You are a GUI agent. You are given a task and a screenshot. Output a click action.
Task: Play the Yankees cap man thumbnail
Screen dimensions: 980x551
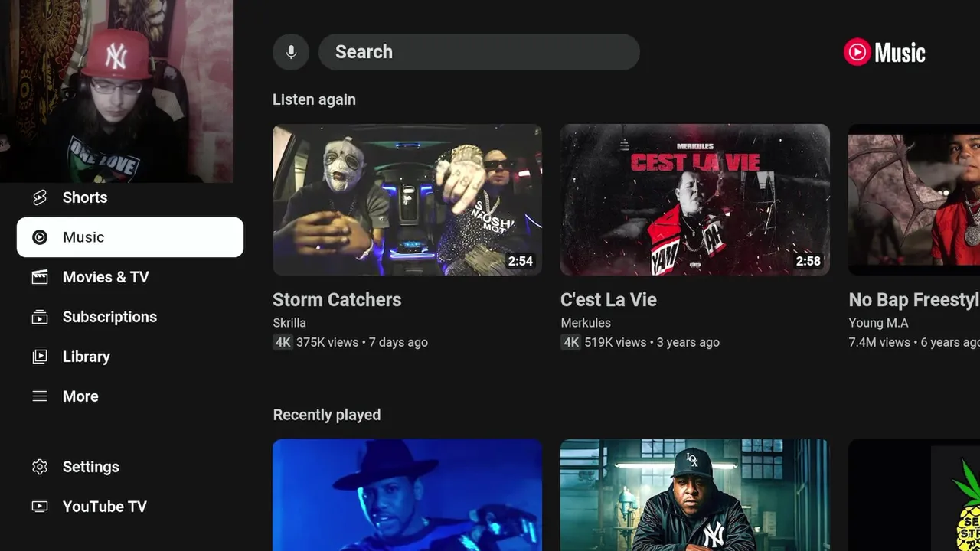(x=695, y=495)
